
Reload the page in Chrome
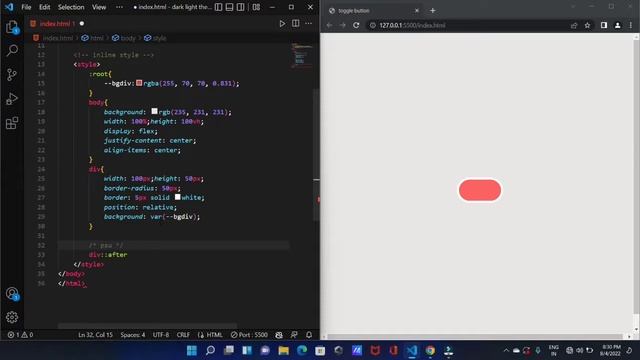(x=356, y=25)
